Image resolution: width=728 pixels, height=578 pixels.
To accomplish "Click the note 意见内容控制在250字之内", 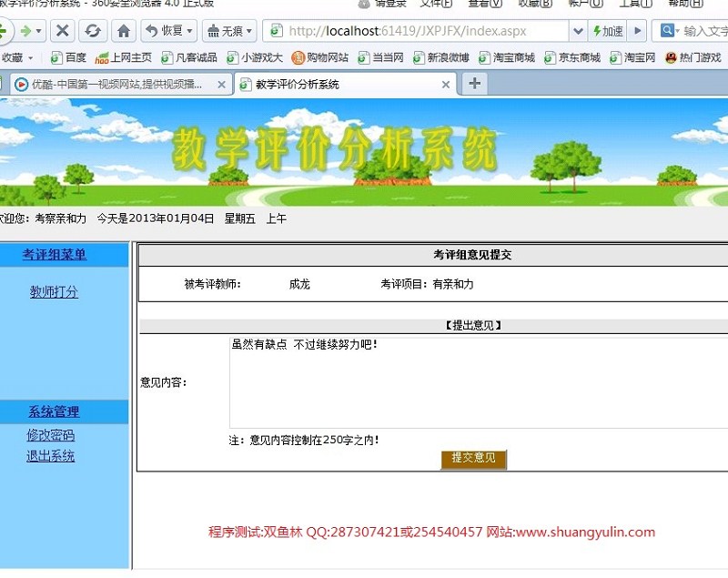I will coord(304,440).
